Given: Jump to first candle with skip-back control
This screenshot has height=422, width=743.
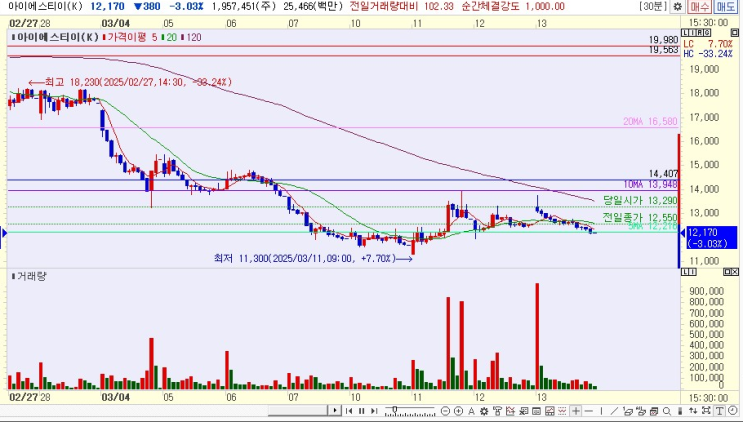Looking at the screenshot, I should 349,411.
